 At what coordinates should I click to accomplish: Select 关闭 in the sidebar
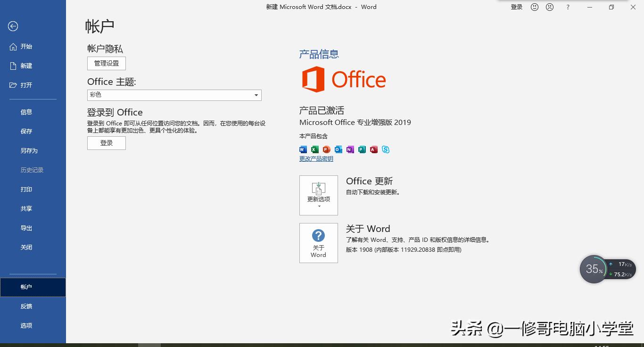[33, 248]
